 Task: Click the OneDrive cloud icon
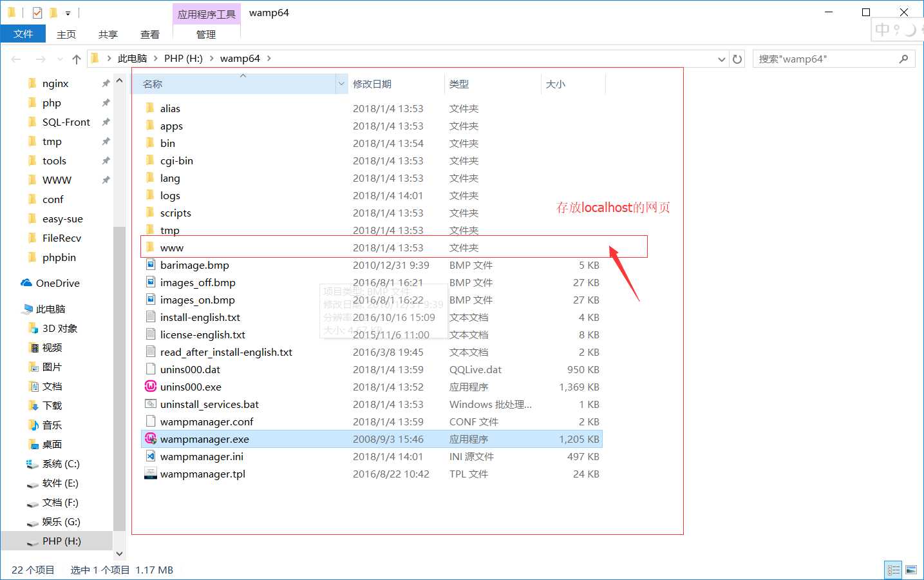(26, 283)
